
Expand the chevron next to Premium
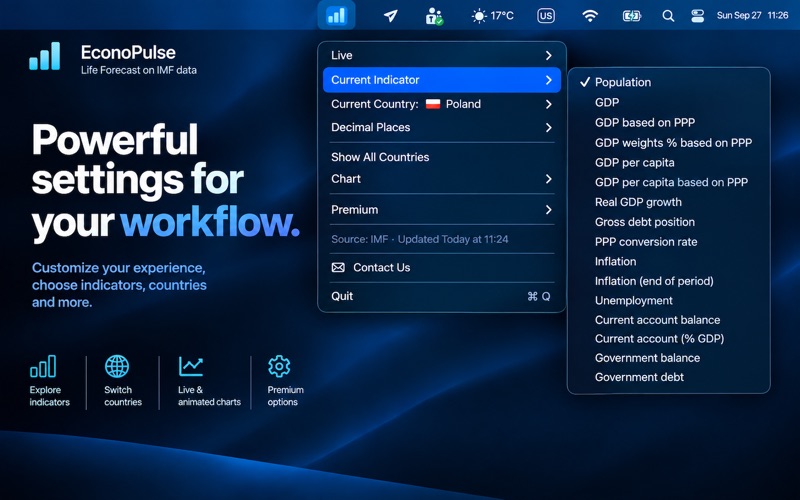(x=548, y=210)
